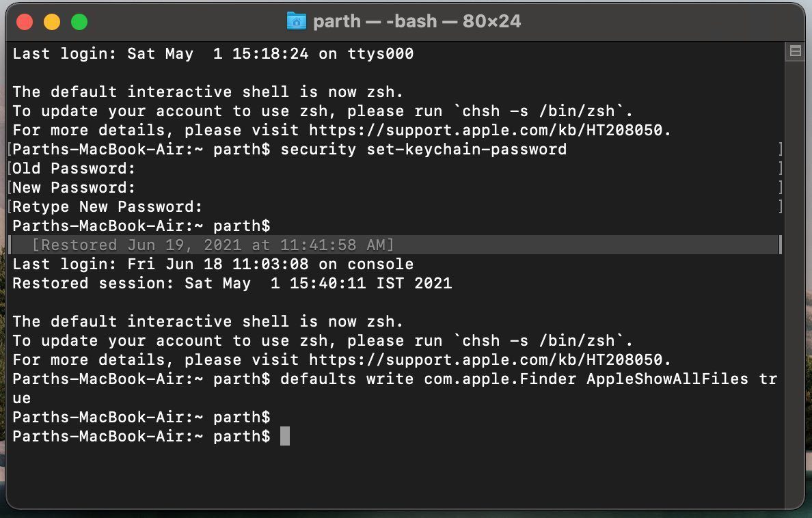Click the "Last login: Fri Jun 18" line
The width and height of the screenshot is (812, 518).
pos(213,264)
